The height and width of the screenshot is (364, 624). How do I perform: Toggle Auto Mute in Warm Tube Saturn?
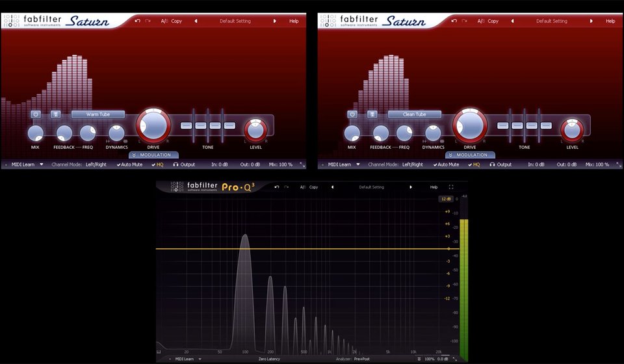click(129, 164)
